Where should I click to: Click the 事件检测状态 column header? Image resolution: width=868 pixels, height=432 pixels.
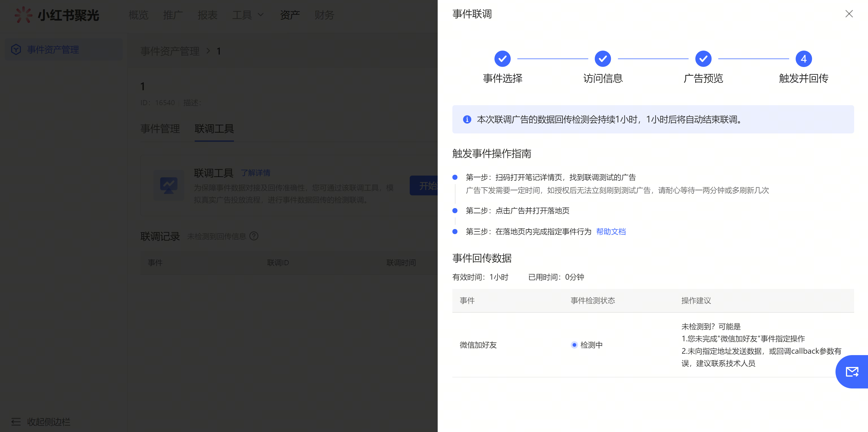pos(593,301)
